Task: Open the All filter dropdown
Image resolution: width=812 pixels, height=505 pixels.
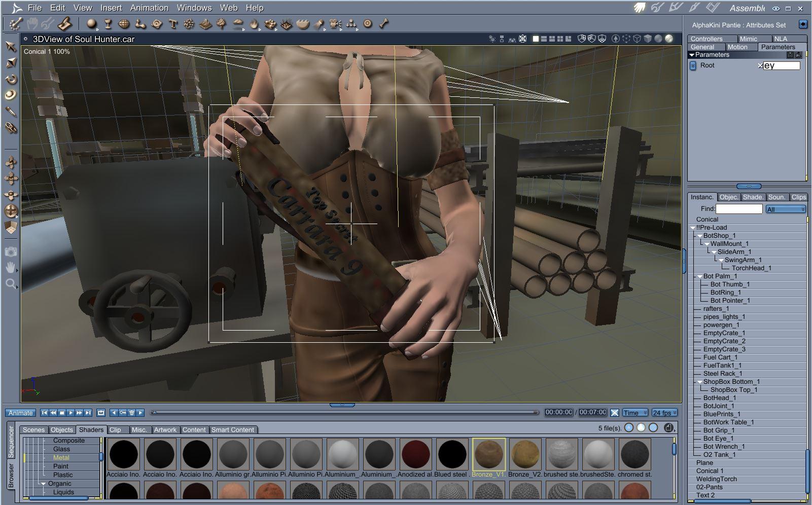Action: coord(786,209)
